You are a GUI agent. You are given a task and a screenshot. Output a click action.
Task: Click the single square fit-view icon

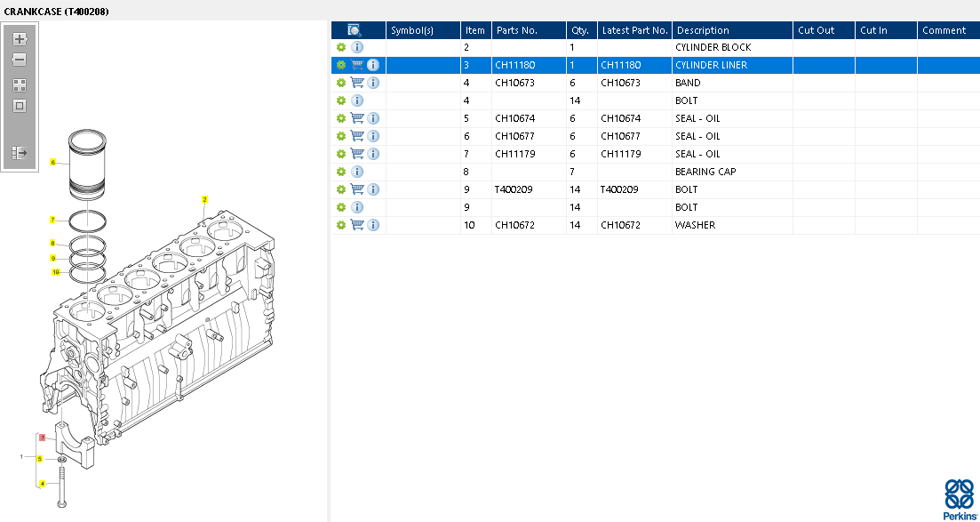20,106
